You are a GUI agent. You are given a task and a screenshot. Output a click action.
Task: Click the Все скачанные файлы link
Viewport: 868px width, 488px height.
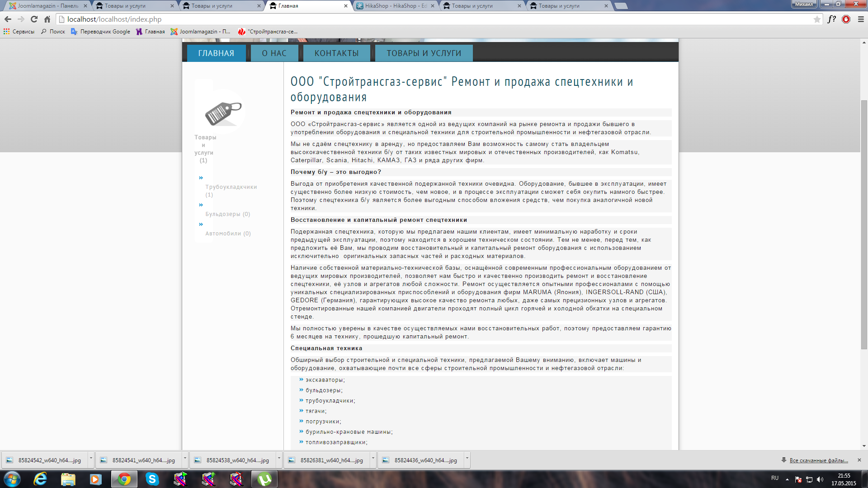pyautogui.click(x=818, y=460)
